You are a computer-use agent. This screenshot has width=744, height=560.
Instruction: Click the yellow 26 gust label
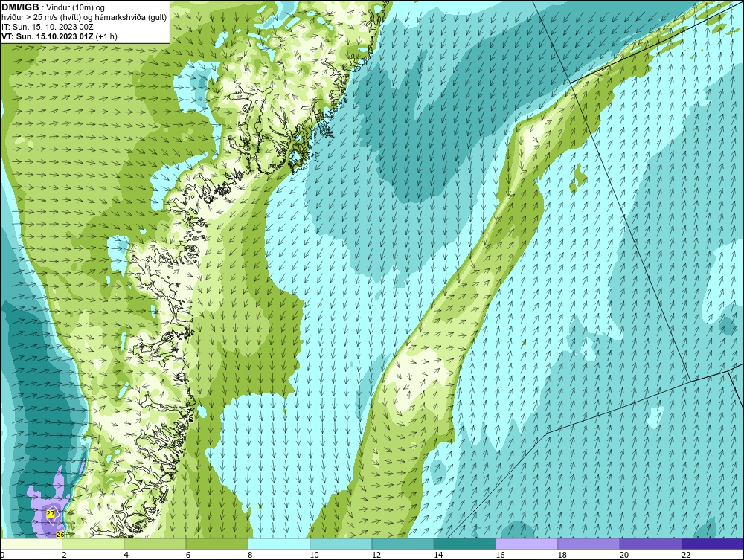point(60,535)
